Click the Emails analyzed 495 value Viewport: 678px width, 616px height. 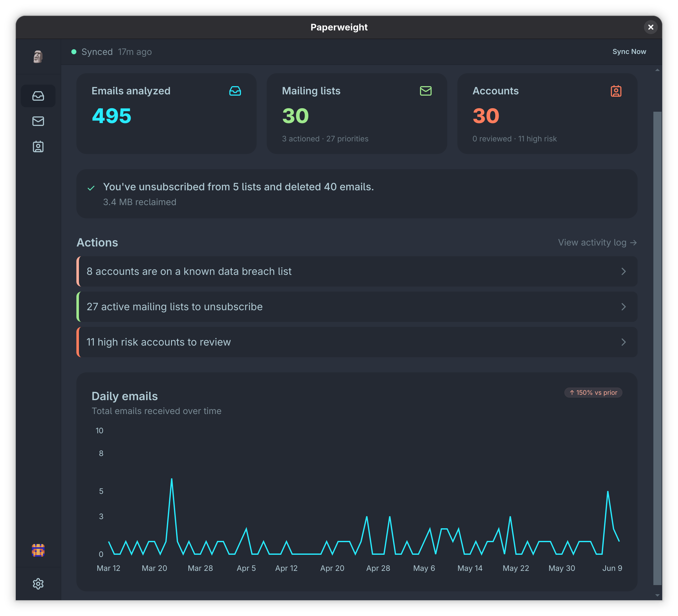click(x=111, y=116)
